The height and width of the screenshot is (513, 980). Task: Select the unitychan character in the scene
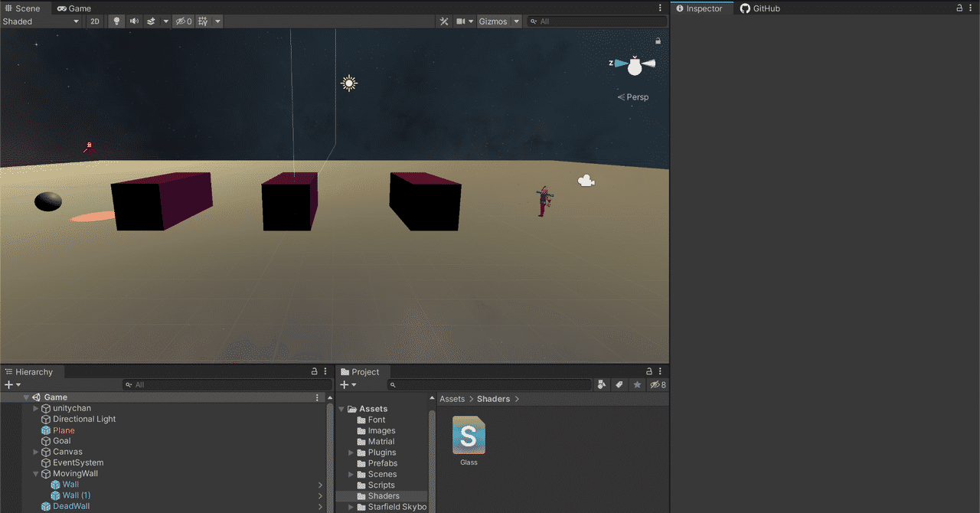point(544,201)
